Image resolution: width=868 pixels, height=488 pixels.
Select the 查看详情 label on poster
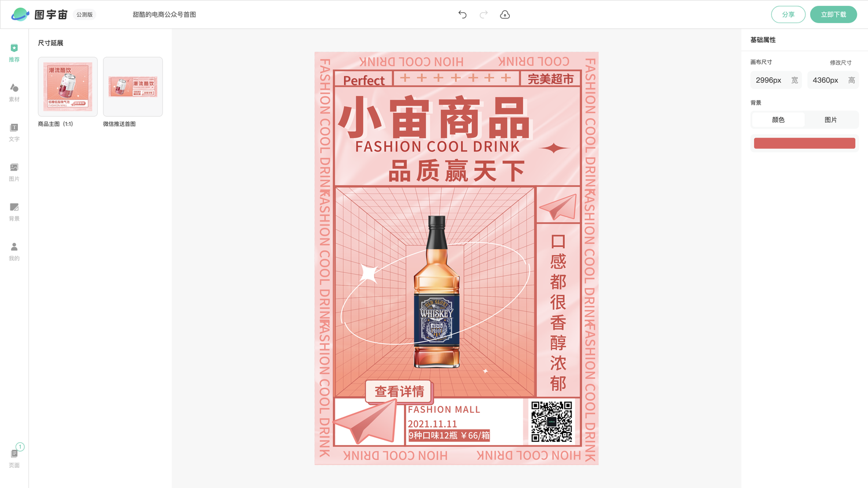[x=399, y=391]
